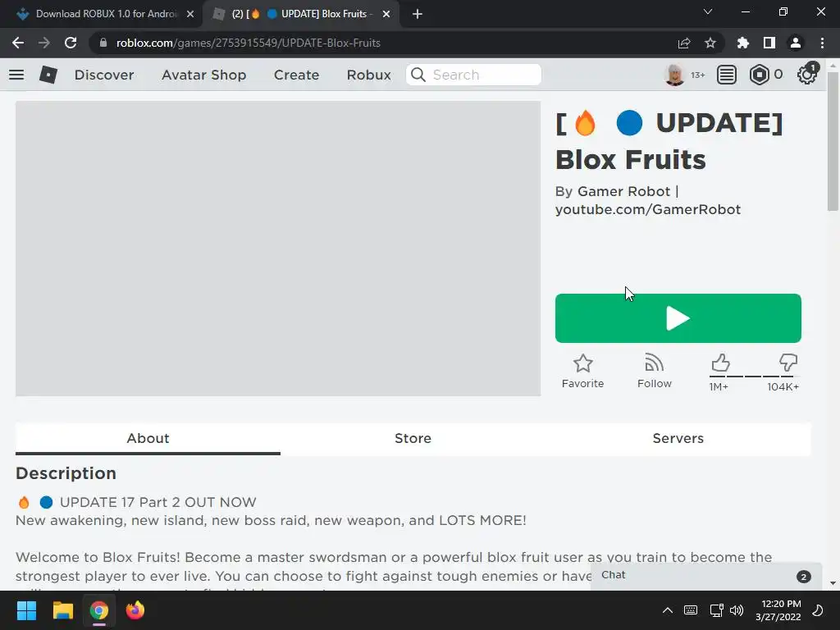Go back with browser back arrow
The width and height of the screenshot is (840, 630).
(x=18, y=43)
